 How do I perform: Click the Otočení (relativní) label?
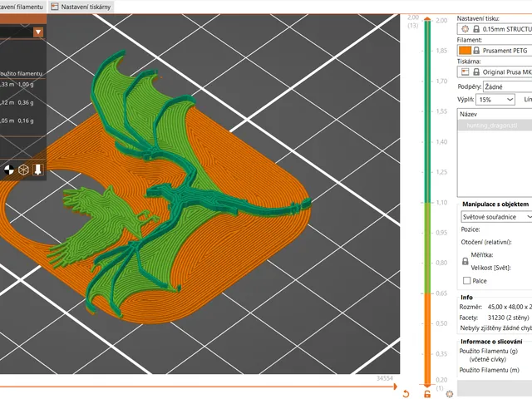point(486,242)
